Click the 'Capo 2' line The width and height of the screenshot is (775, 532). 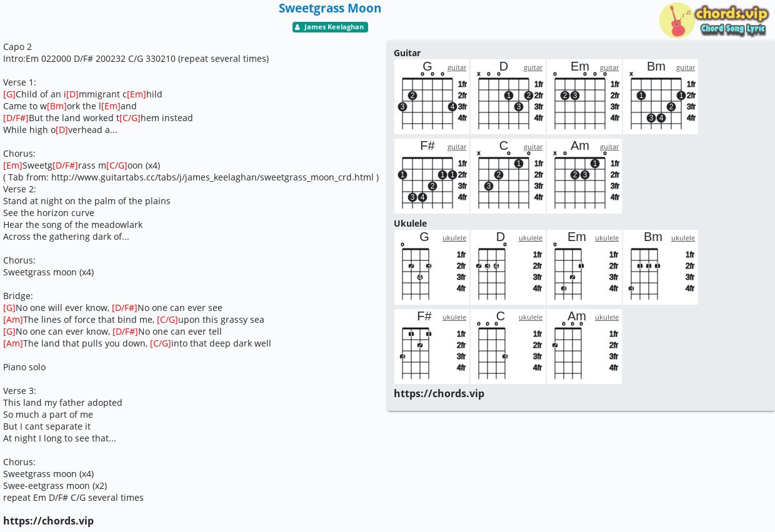tap(17, 47)
